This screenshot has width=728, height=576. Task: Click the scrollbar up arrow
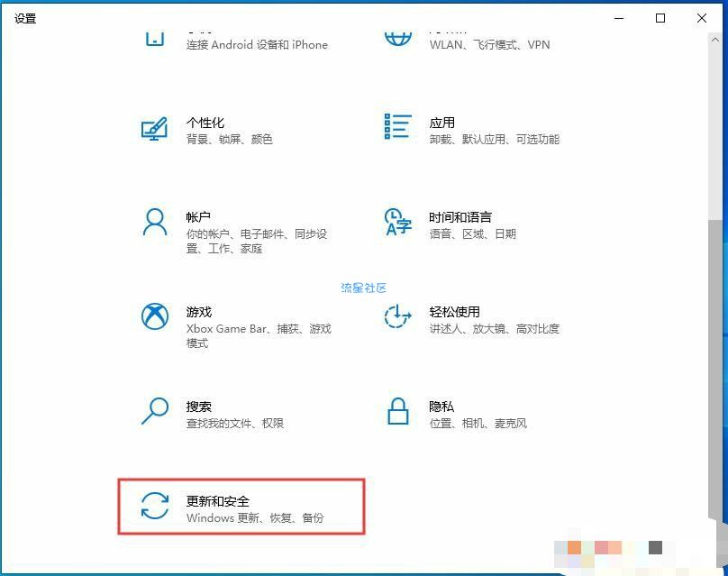[715, 40]
